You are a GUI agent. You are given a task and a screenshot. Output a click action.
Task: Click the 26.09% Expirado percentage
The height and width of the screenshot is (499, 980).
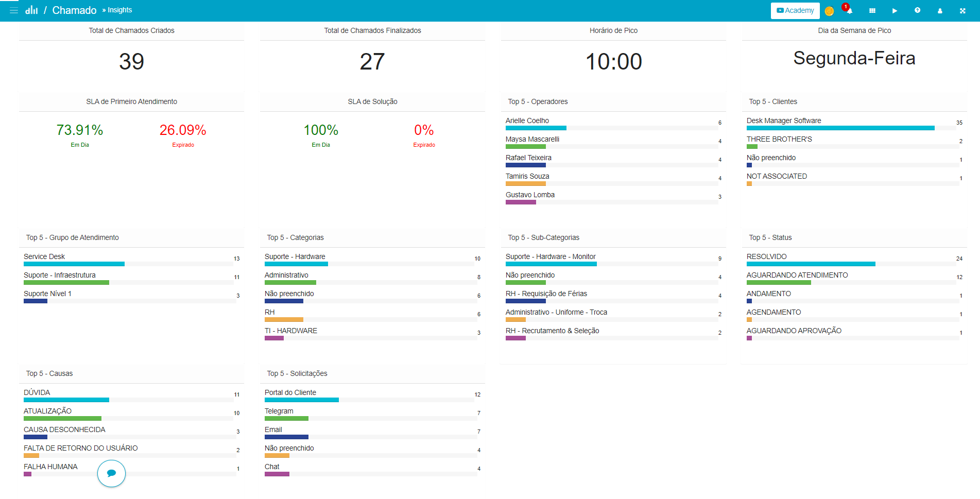183,130
